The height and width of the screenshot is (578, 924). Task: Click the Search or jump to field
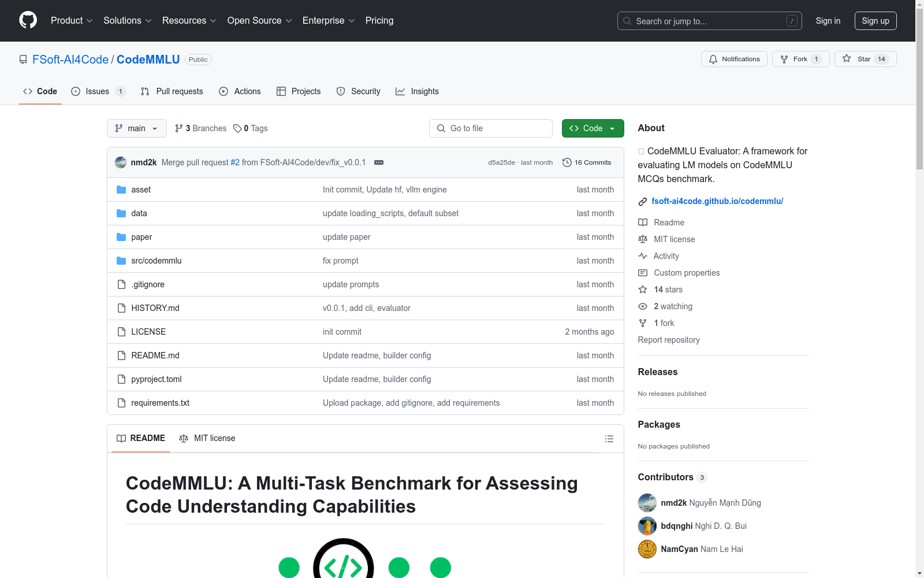[710, 21]
